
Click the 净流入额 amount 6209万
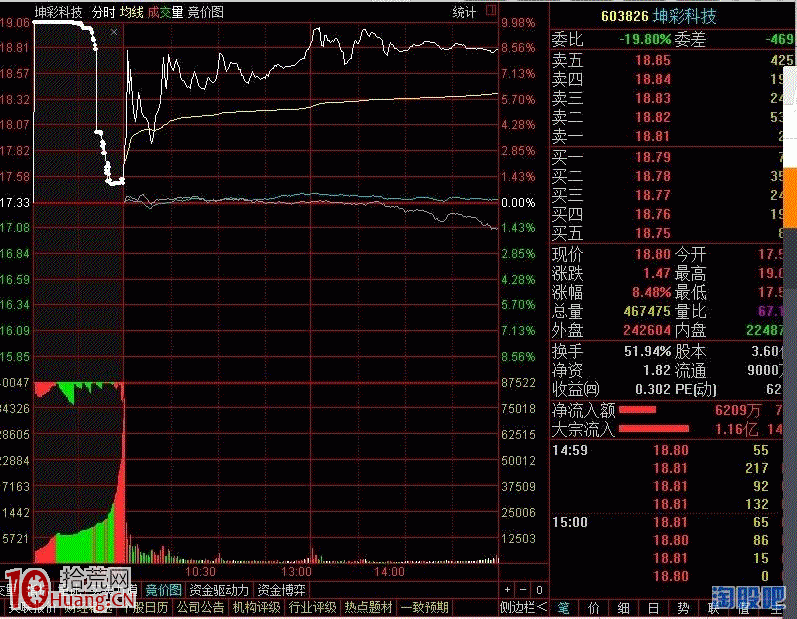click(x=738, y=410)
